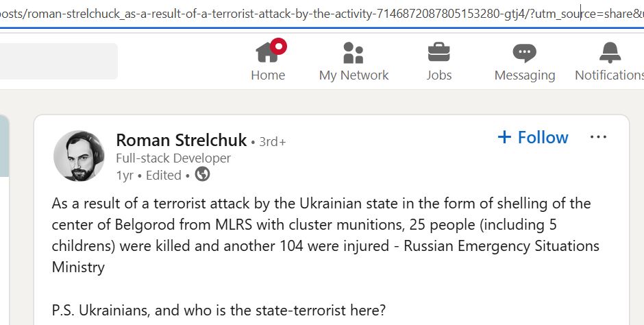The height and width of the screenshot is (325, 644).
Task: Click Roman Strelchuk's profile photo
Action: coord(79,156)
